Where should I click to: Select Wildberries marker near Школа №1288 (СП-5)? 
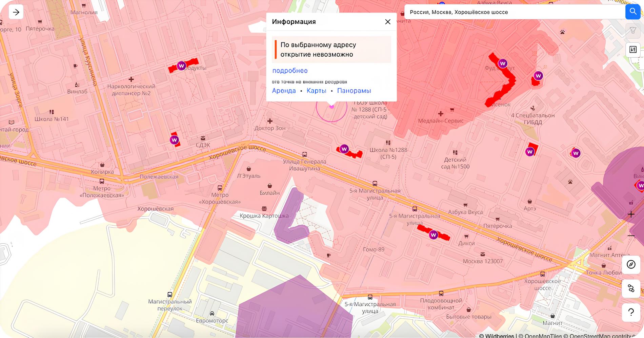(344, 149)
